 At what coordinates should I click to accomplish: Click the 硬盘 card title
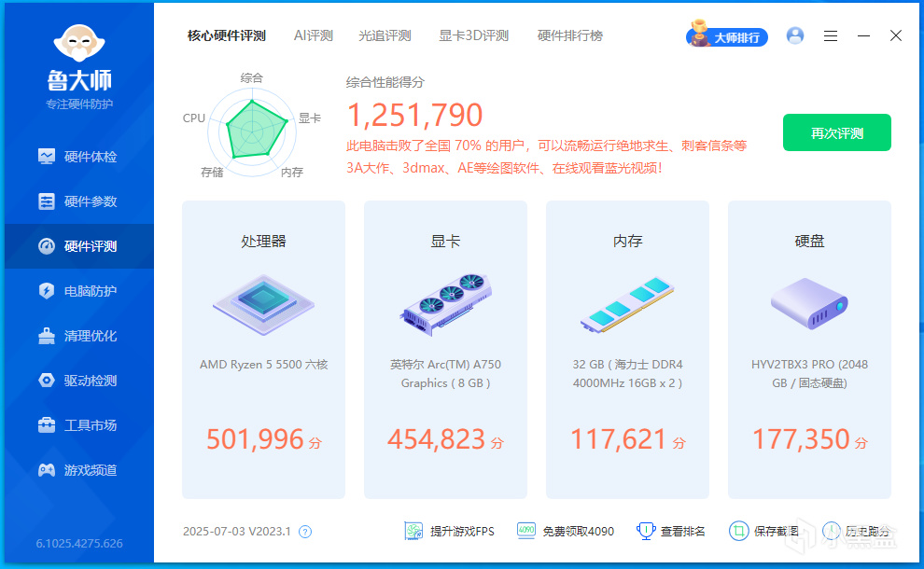809,241
